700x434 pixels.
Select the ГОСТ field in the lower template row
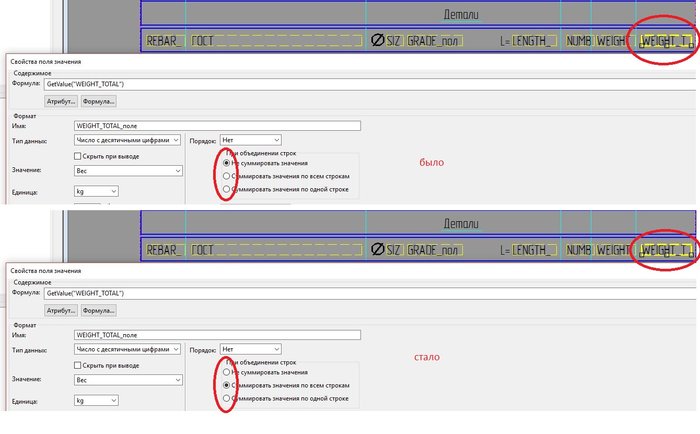[276, 250]
